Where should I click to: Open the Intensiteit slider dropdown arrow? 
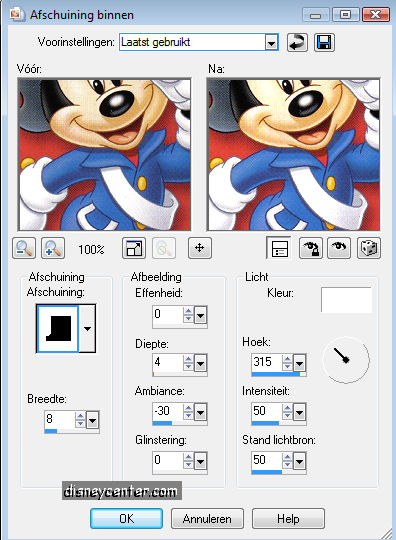tap(300, 412)
